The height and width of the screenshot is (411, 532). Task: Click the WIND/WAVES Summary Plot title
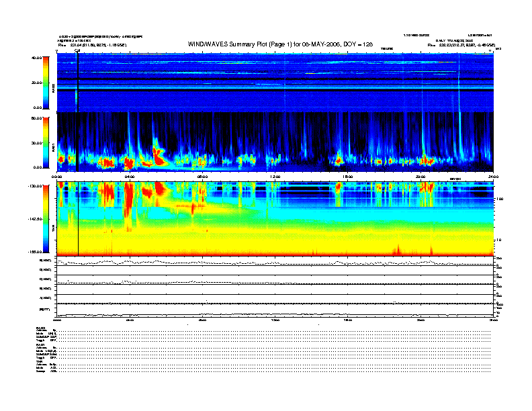[280, 44]
